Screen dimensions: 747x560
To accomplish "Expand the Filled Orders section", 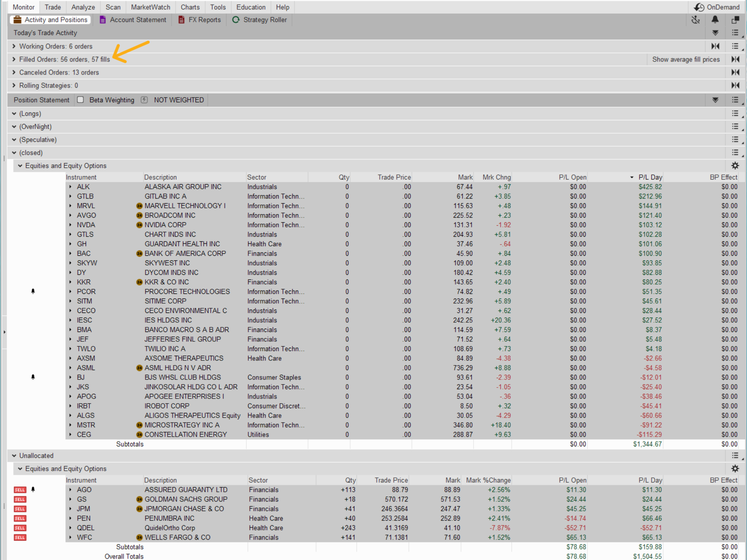I will (14, 60).
